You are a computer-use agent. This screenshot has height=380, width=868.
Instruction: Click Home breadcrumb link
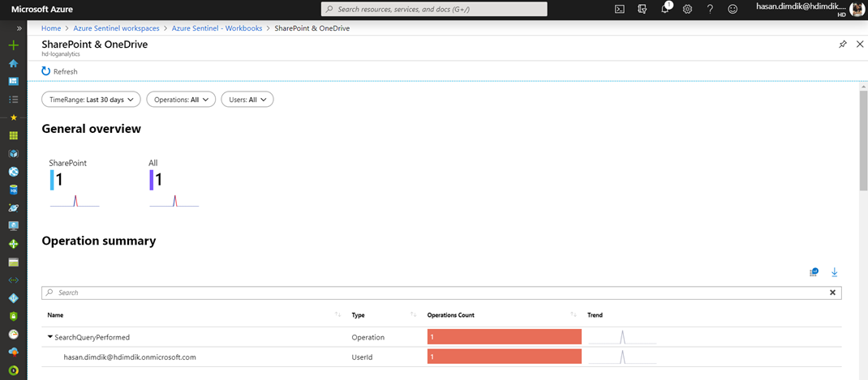(51, 28)
